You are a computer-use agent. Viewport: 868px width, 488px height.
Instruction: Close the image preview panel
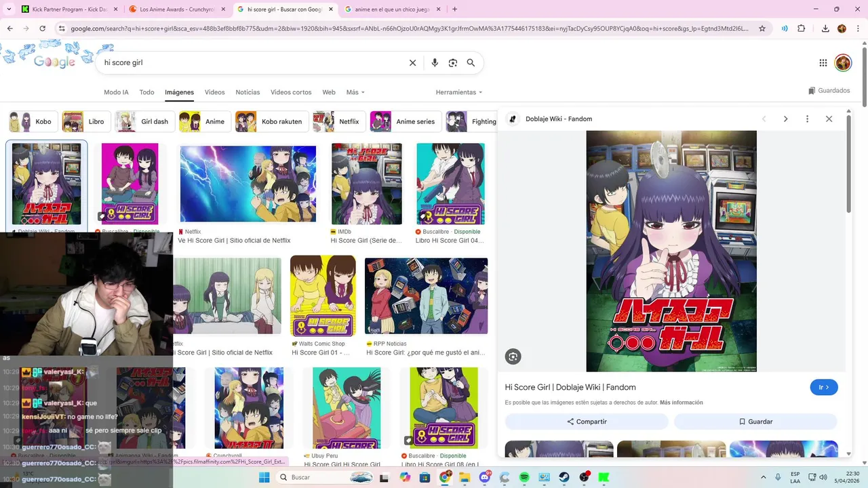(x=829, y=119)
